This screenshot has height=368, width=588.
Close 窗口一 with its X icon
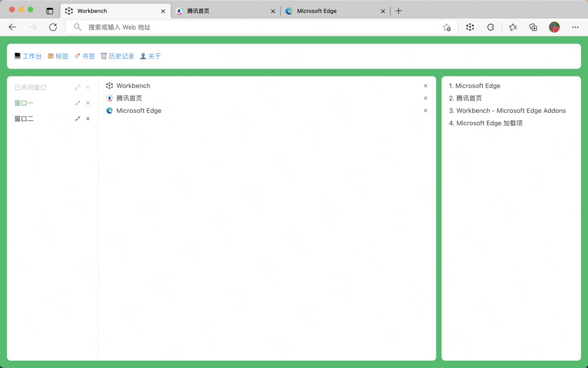point(88,103)
